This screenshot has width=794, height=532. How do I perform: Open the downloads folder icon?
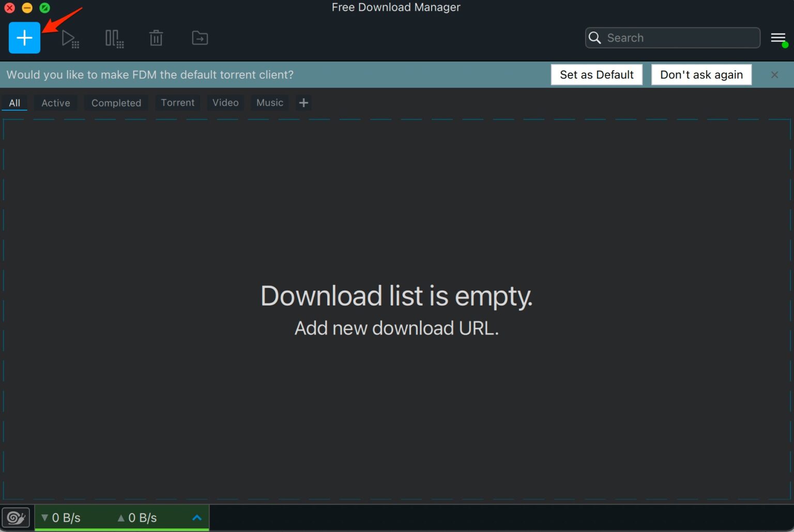click(199, 38)
